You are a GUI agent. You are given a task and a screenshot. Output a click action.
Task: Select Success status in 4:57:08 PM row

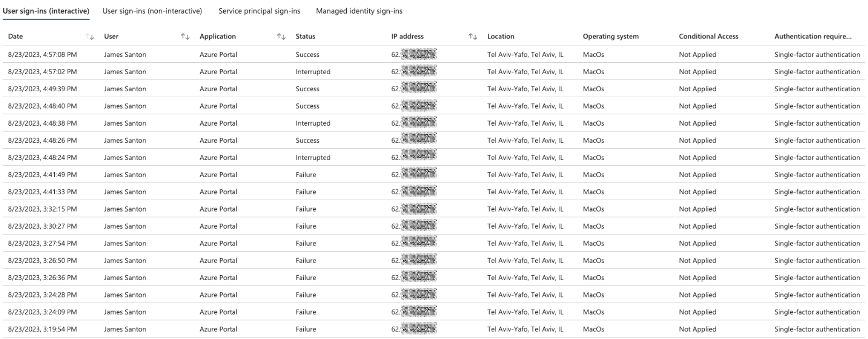[x=307, y=55]
